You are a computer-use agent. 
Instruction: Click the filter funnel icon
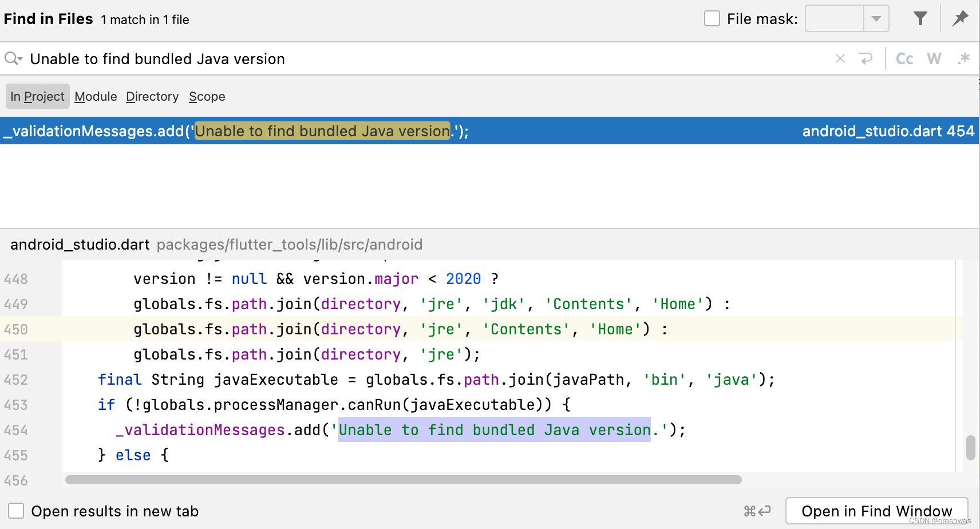(x=920, y=19)
